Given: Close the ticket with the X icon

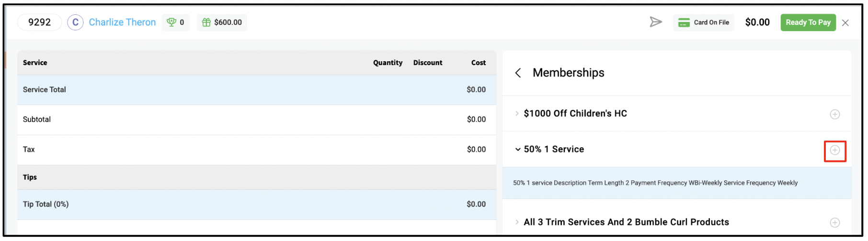Looking at the screenshot, I should [x=845, y=22].
